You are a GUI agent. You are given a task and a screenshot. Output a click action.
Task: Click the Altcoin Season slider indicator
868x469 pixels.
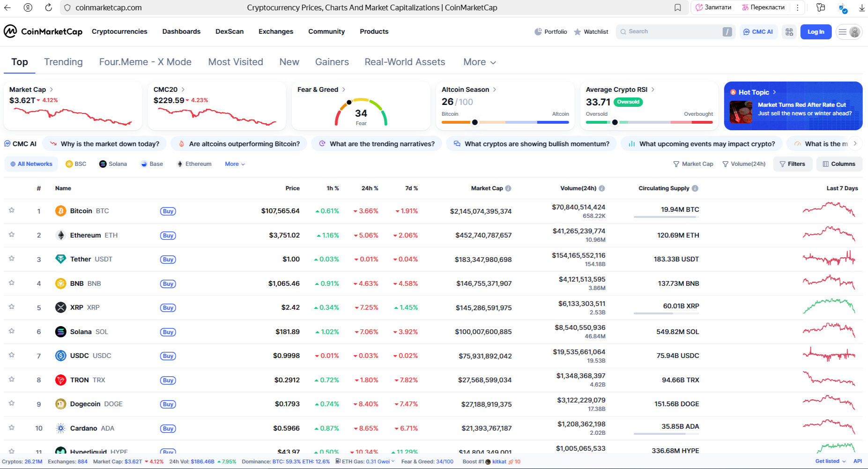[x=475, y=122]
